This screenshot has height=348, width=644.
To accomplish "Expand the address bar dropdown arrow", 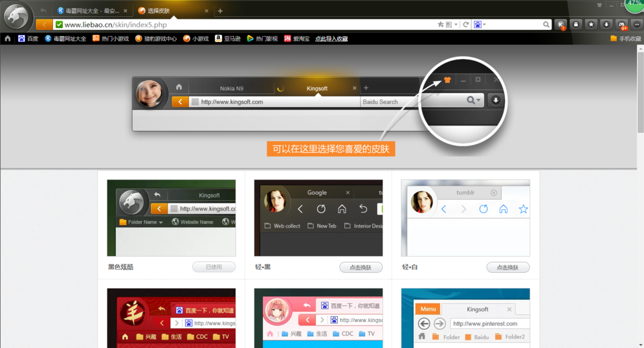I will [x=456, y=25].
